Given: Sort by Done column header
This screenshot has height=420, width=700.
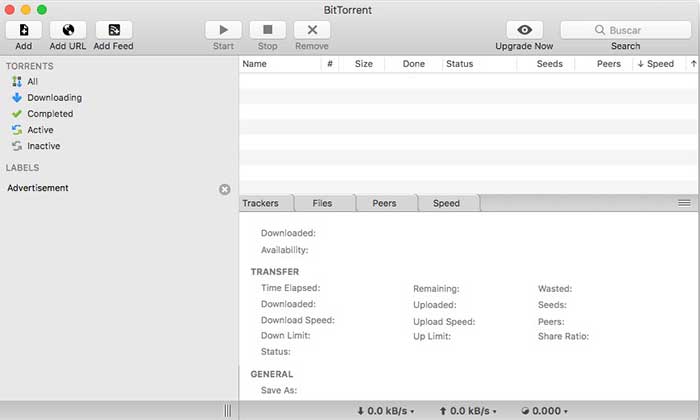Looking at the screenshot, I should tap(413, 64).
